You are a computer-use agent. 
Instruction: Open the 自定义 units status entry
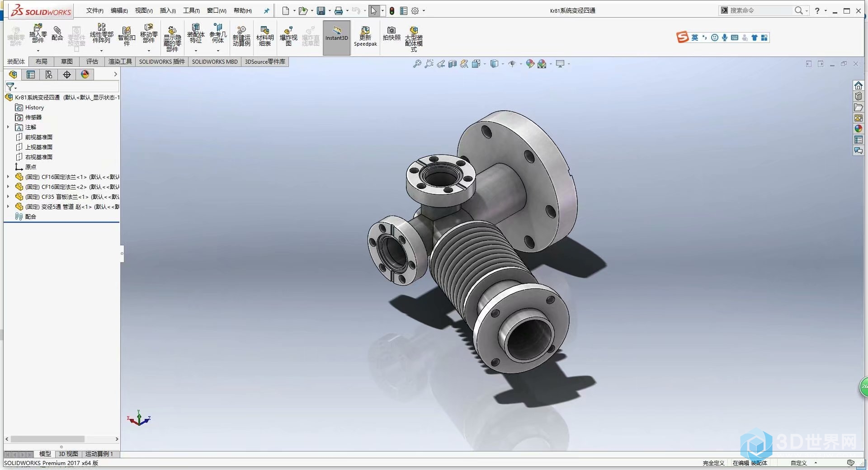[798, 463]
